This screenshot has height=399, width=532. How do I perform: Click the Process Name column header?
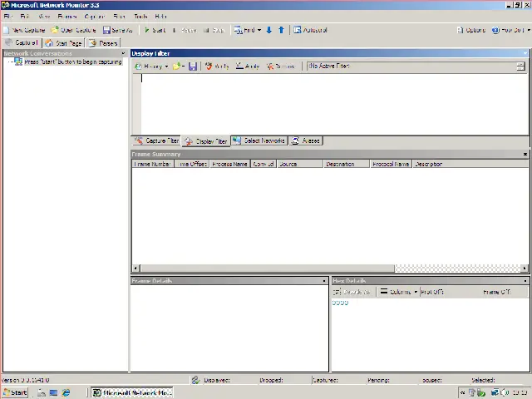coord(230,164)
